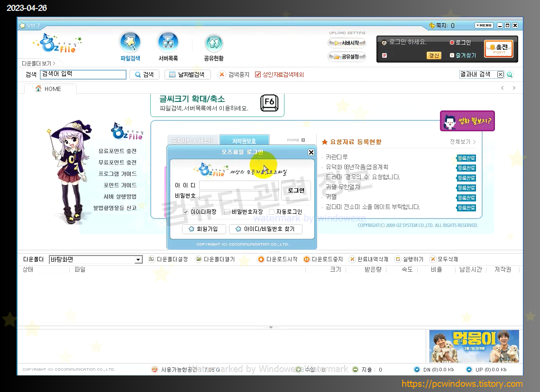The width and height of the screenshot is (540, 392).
Task: Sort by the 파일 column header
Action: click(x=80, y=269)
